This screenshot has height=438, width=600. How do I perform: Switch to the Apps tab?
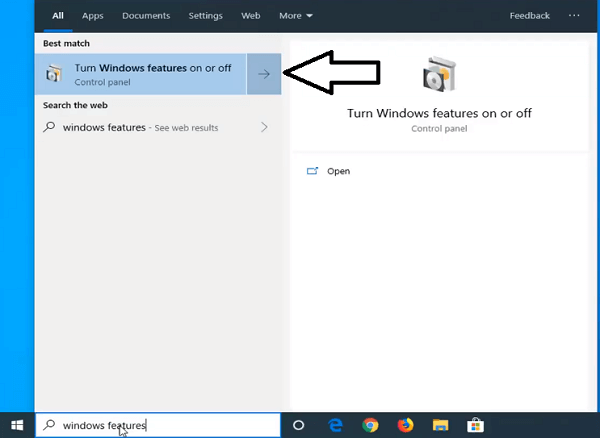pos(93,16)
